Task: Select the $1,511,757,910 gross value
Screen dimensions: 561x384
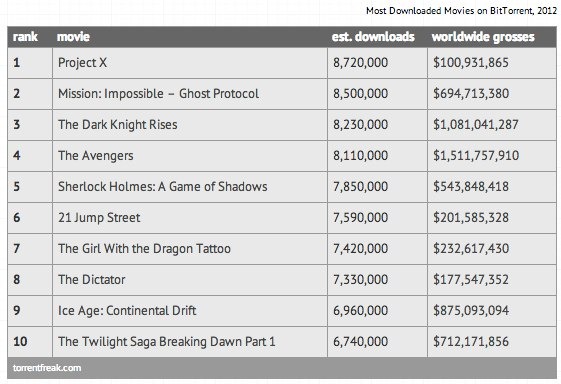Action: pyautogui.click(x=476, y=156)
